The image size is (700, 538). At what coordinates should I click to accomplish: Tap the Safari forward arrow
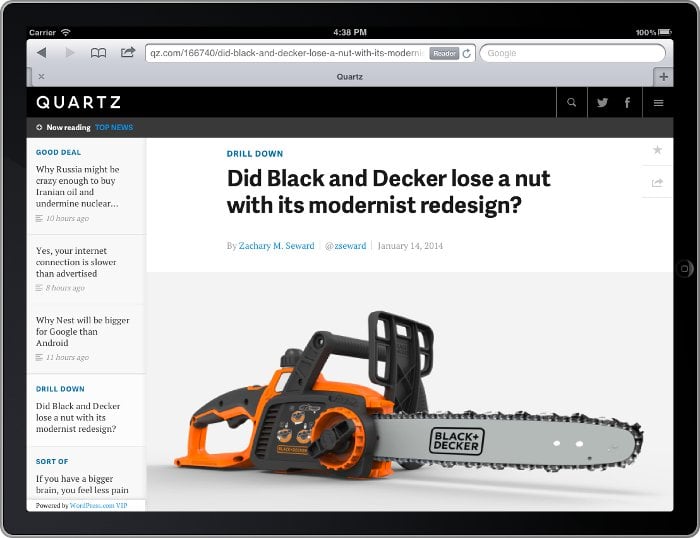click(70, 53)
